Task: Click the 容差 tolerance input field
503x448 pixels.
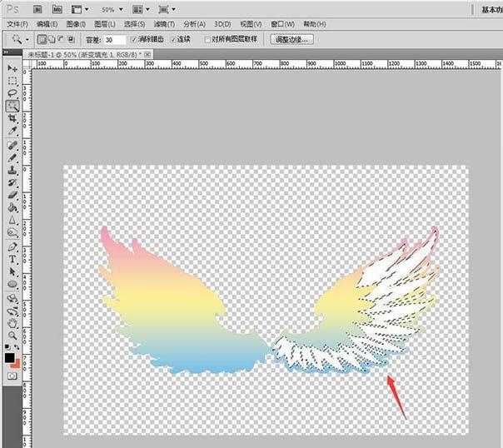Action: pyautogui.click(x=115, y=40)
